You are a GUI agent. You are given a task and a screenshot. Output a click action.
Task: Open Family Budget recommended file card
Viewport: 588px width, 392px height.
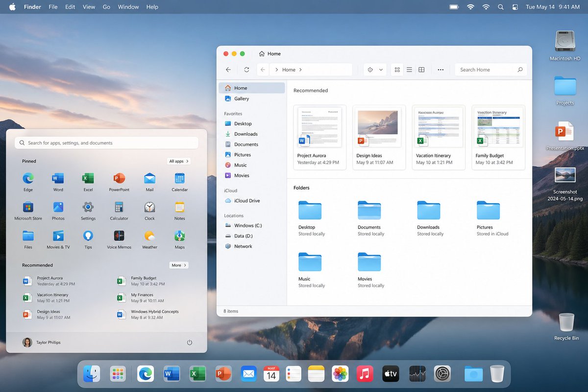[x=498, y=137]
